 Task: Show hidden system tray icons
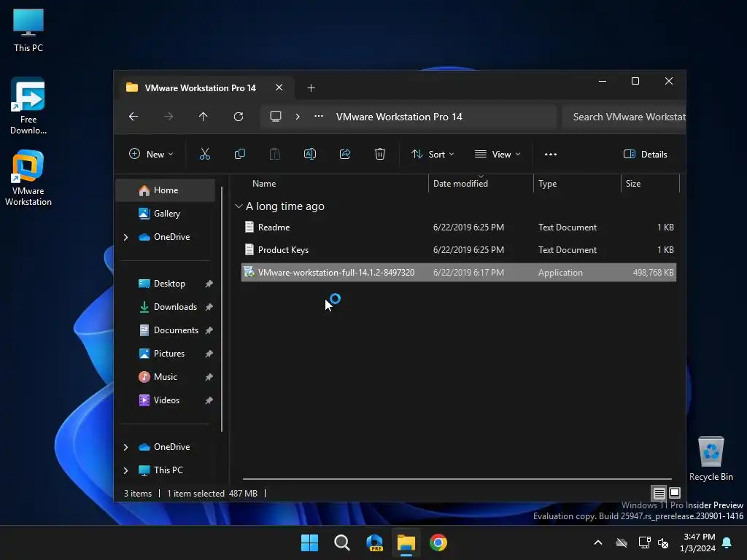click(x=598, y=542)
